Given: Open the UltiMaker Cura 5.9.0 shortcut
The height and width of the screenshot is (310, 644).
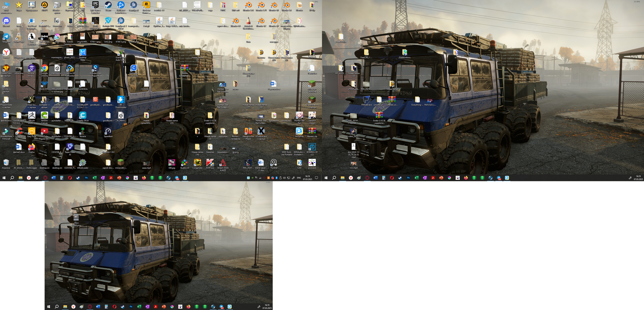Looking at the screenshot, I should (x=133, y=71).
